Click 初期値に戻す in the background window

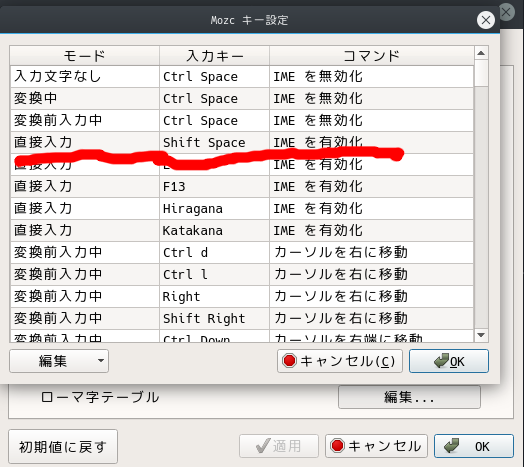63,447
